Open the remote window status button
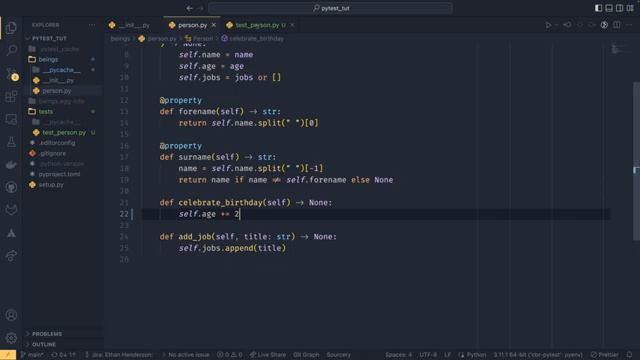The image size is (640, 360). pos(8,355)
